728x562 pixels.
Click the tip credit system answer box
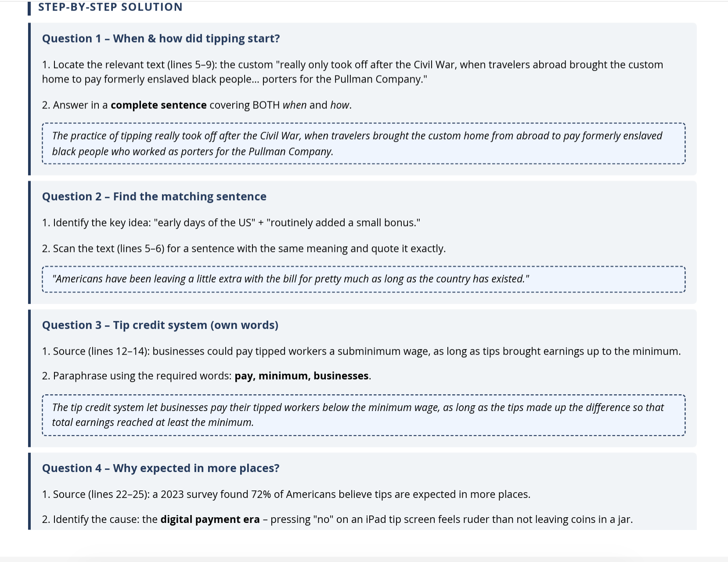click(x=364, y=415)
